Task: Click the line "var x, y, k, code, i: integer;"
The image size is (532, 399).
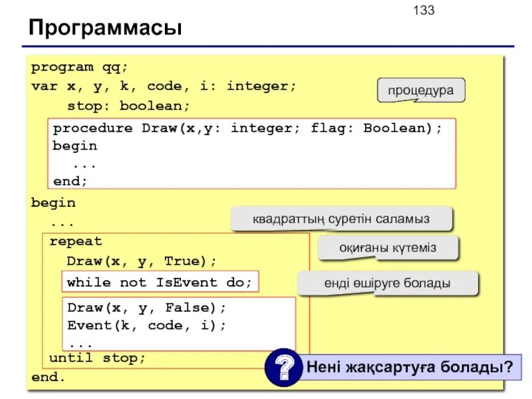Action: coord(164,86)
